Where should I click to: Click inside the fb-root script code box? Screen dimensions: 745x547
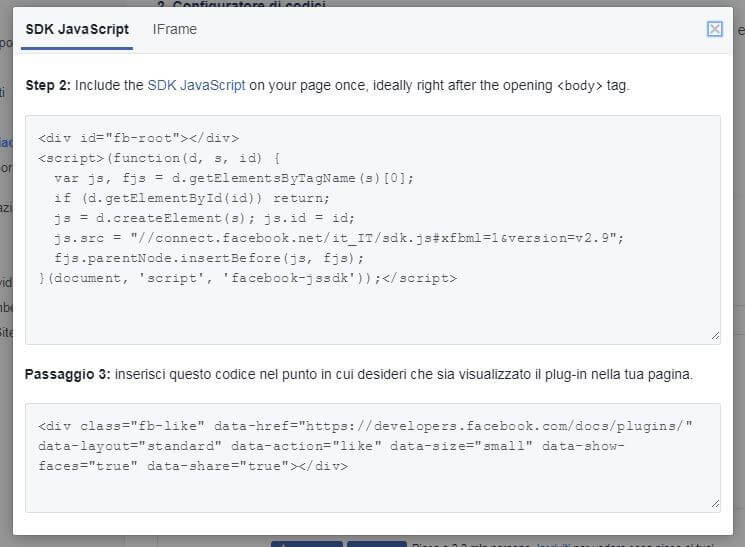[372, 230]
